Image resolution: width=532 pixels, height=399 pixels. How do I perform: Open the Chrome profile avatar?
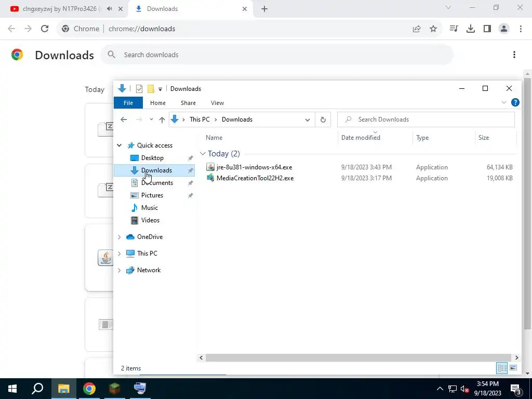tap(504, 29)
